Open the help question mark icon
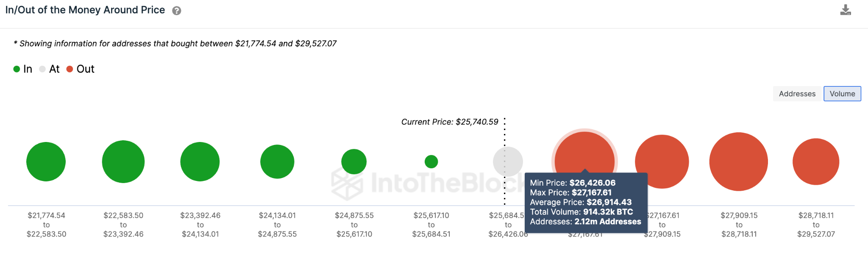 [177, 11]
